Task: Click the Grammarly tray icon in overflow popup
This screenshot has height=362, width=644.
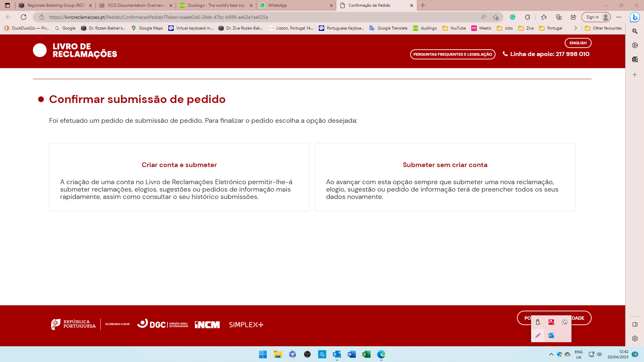Action: 565,322
